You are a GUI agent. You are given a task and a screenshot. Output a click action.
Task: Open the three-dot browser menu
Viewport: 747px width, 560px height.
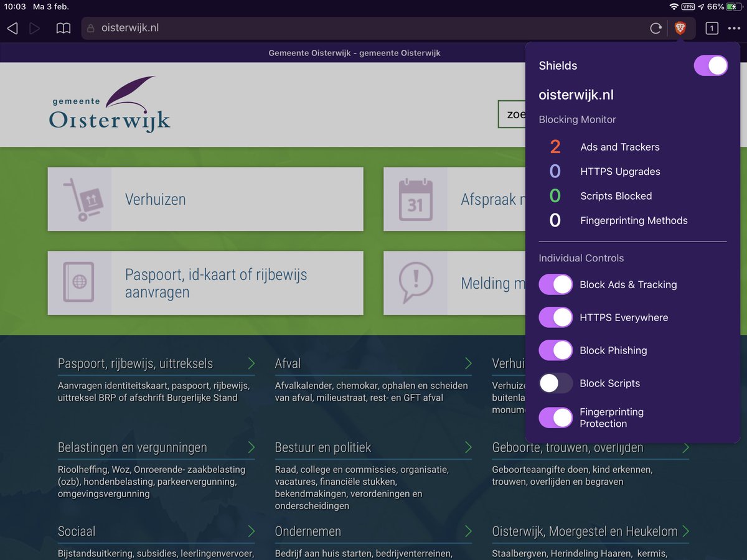pos(734,28)
